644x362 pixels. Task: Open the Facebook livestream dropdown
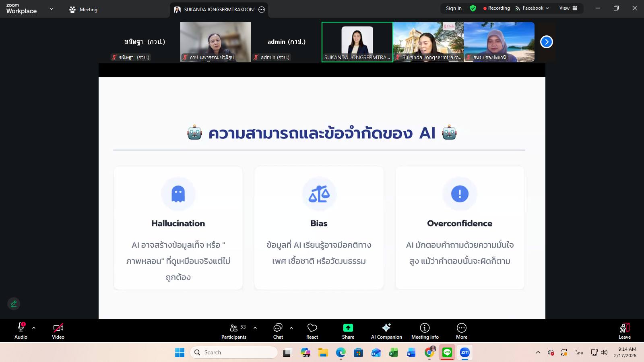click(x=532, y=8)
